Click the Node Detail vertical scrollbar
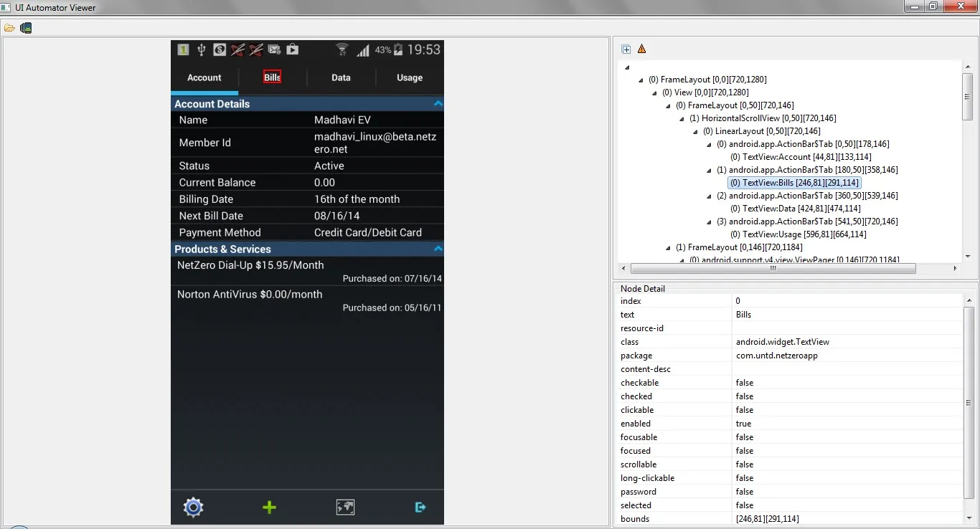980x529 pixels. pyautogui.click(x=969, y=402)
